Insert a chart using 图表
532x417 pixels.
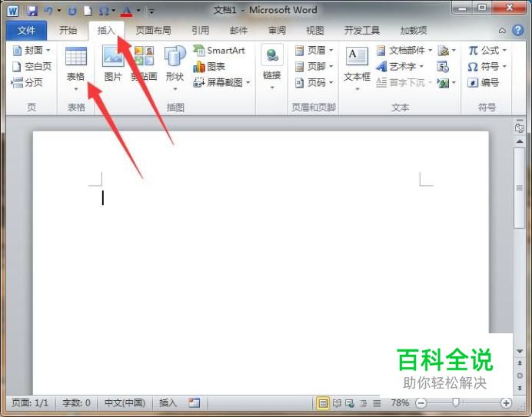pos(209,67)
